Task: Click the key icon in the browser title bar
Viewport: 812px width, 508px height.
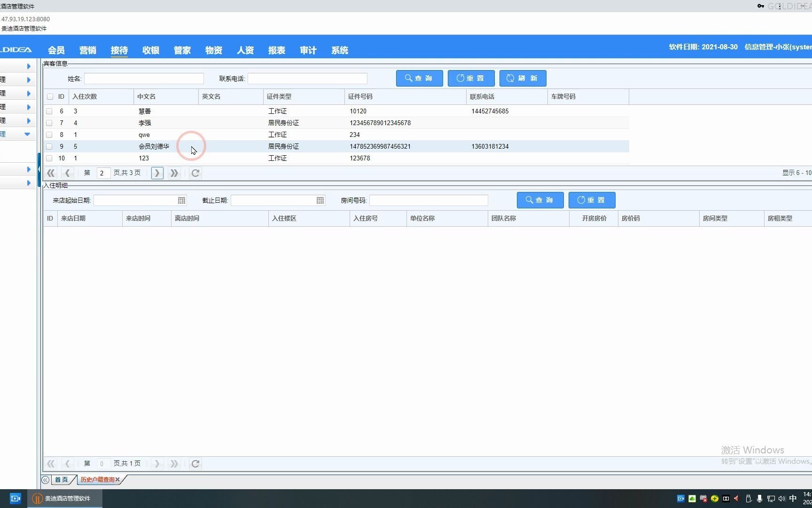Action: 760,6
